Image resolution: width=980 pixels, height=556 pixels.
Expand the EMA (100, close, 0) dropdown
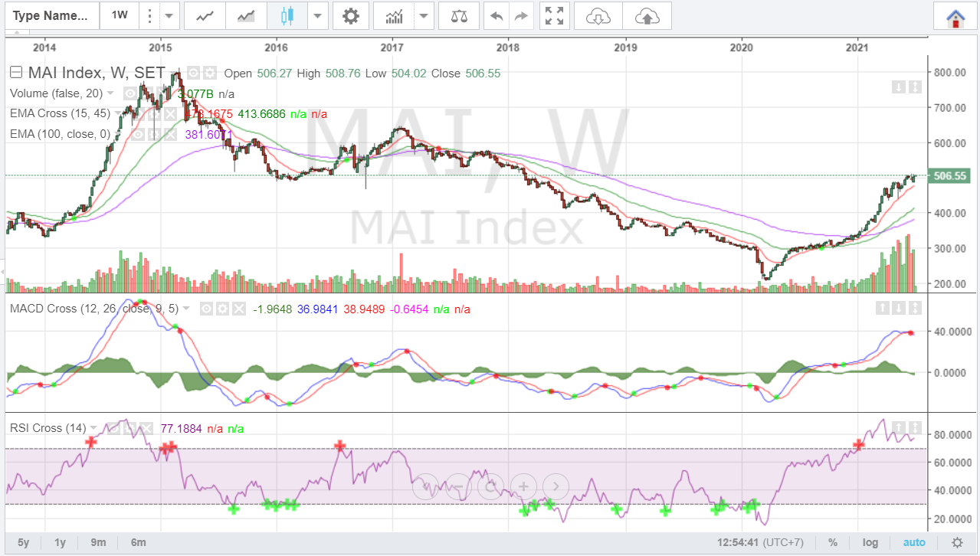(x=117, y=134)
